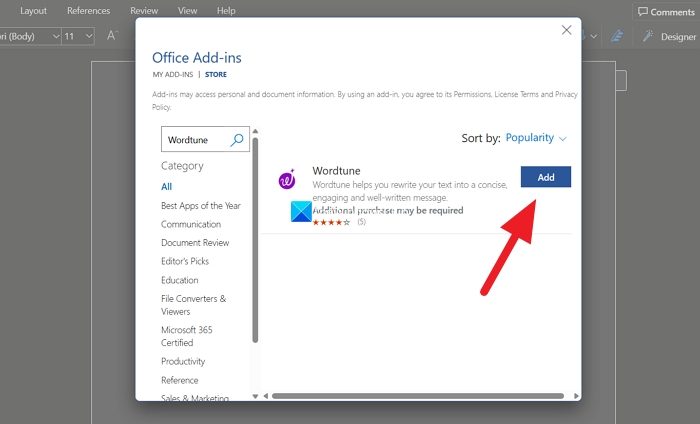Click the vertical scrollbar up arrow in category list
This screenshot has height=424, width=700.
[255, 132]
